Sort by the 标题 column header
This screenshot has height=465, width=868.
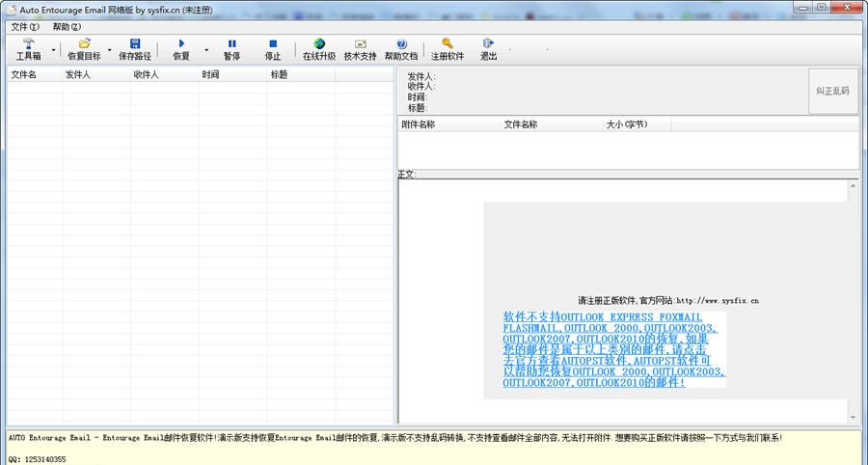(301, 74)
